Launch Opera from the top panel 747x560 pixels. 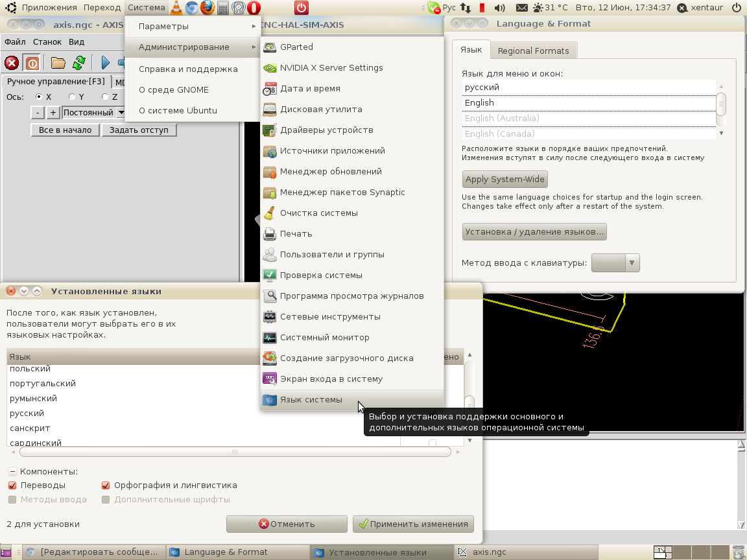[x=254, y=8]
